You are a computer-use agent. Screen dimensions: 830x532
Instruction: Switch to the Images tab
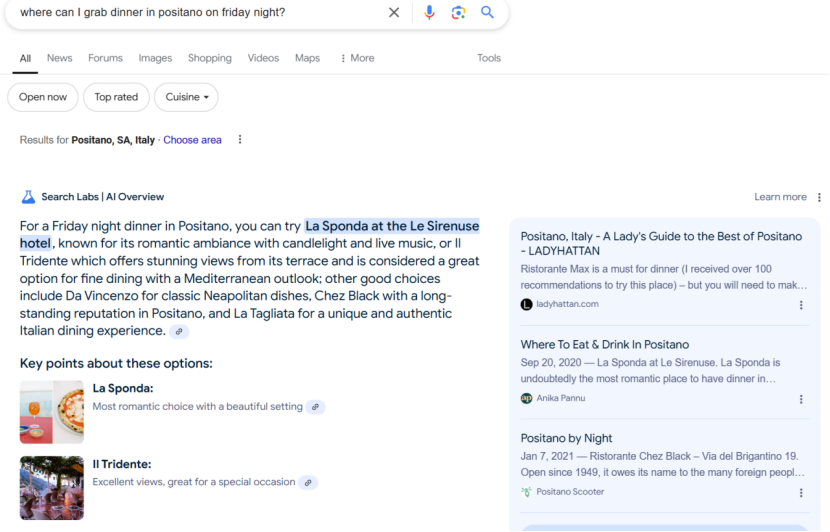tap(155, 58)
